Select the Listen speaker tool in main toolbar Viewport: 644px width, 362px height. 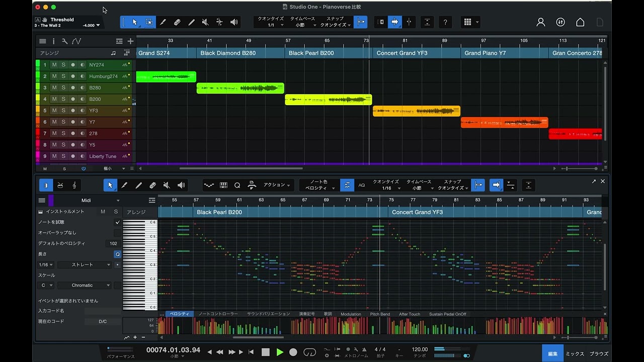[x=234, y=22]
